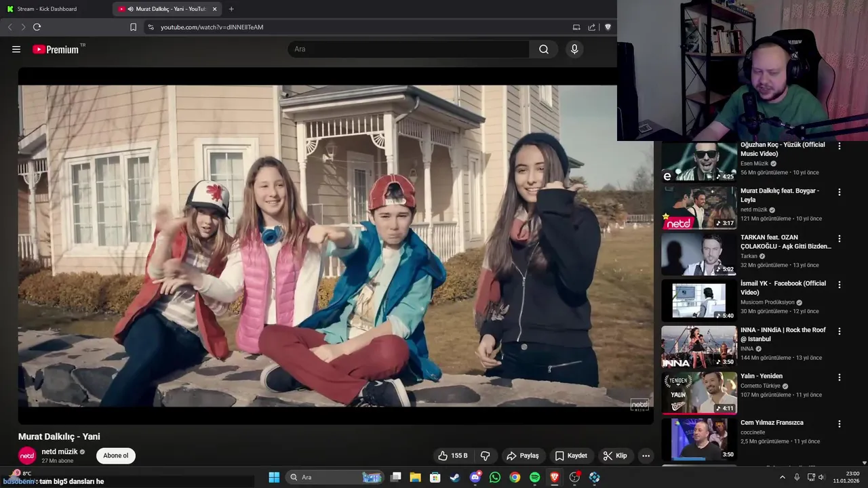Open a new browser tab
Screen dimensions: 868x488
[x=231, y=9]
